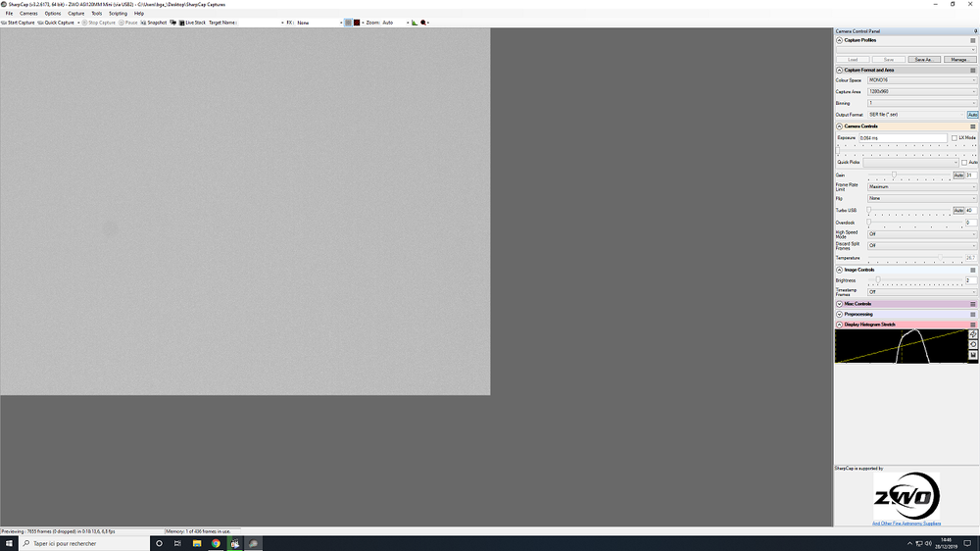Enable the Quick Picks Auto checkbox
The image size is (980, 551).
964,163
